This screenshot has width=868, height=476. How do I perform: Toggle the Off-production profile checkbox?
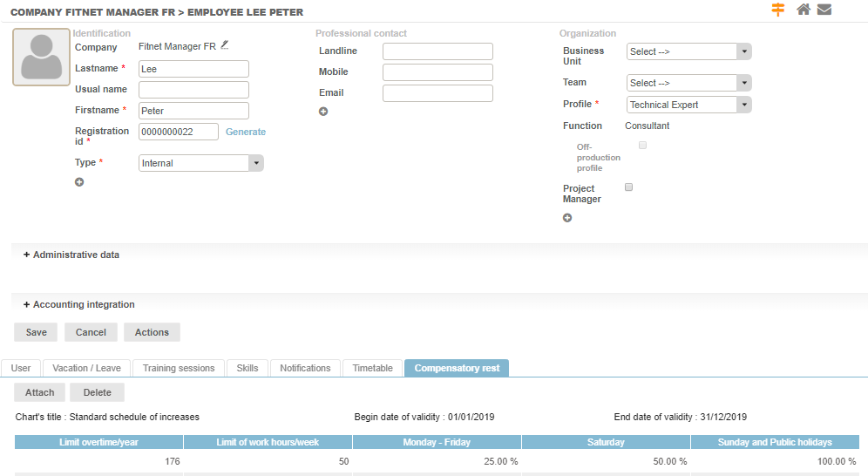[643, 146]
